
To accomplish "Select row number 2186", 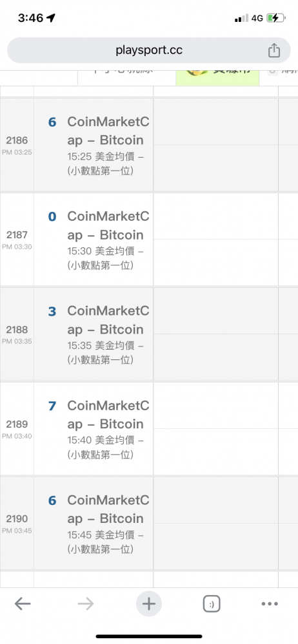I will [x=17, y=140].
